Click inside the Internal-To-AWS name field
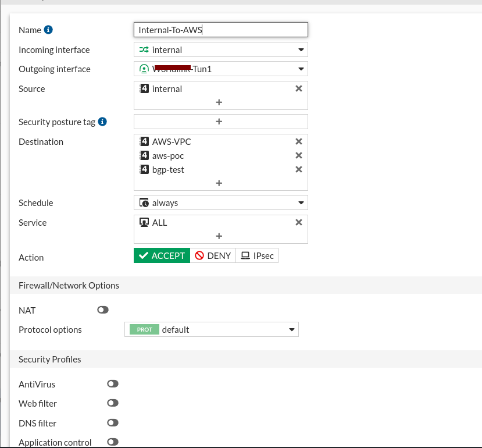The height and width of the screenshot is (448, 482). point(220,29)
